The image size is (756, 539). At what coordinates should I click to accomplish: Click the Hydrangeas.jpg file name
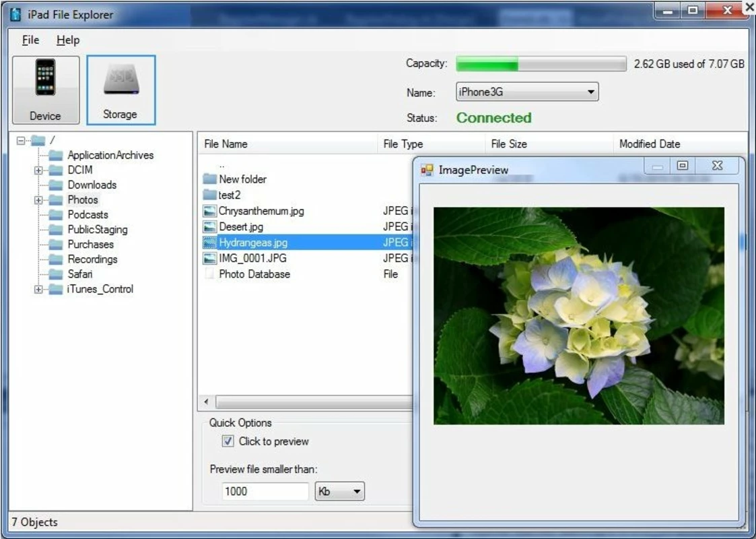pos(253,243)
